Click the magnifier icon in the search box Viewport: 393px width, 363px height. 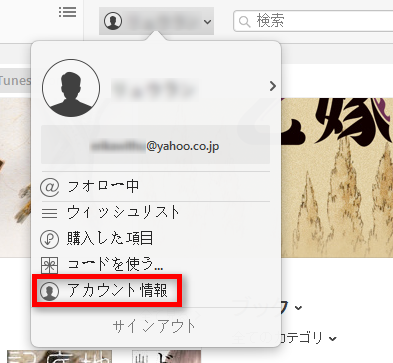[245, 22]
